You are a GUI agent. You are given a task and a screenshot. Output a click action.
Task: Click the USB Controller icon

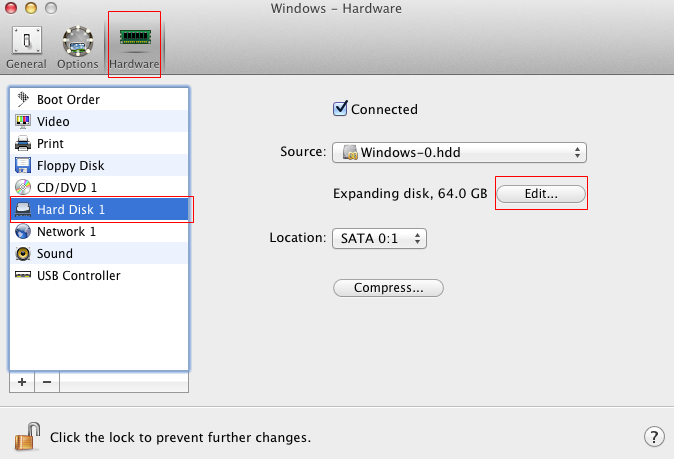pyautogui.click(x=23, y=275)
